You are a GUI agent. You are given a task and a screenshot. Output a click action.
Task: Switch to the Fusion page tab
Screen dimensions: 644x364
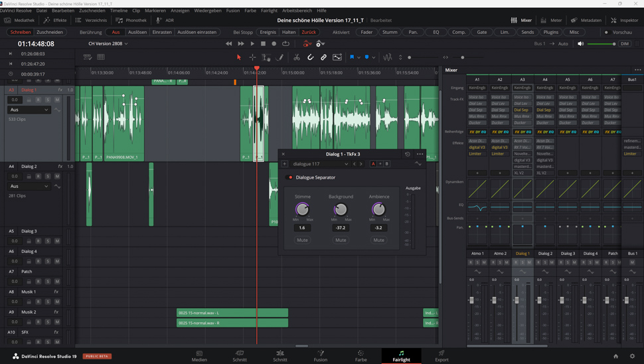point(321,356)
